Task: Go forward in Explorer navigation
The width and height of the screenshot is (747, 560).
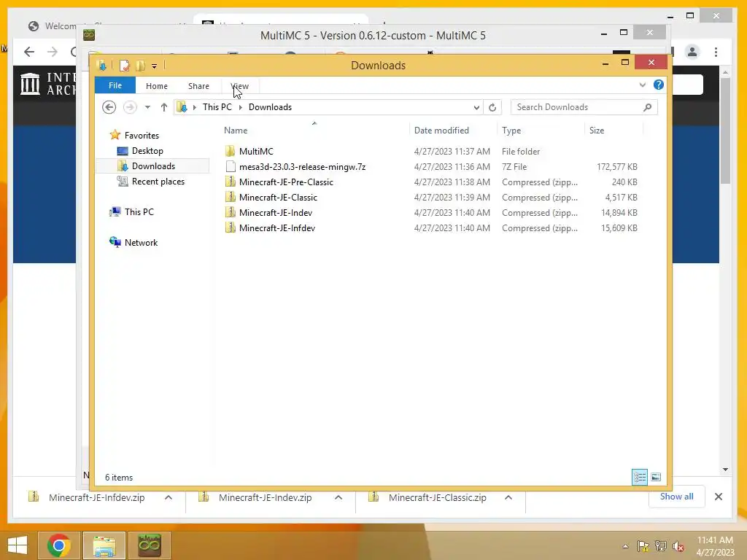Action: tap(130, 107)
